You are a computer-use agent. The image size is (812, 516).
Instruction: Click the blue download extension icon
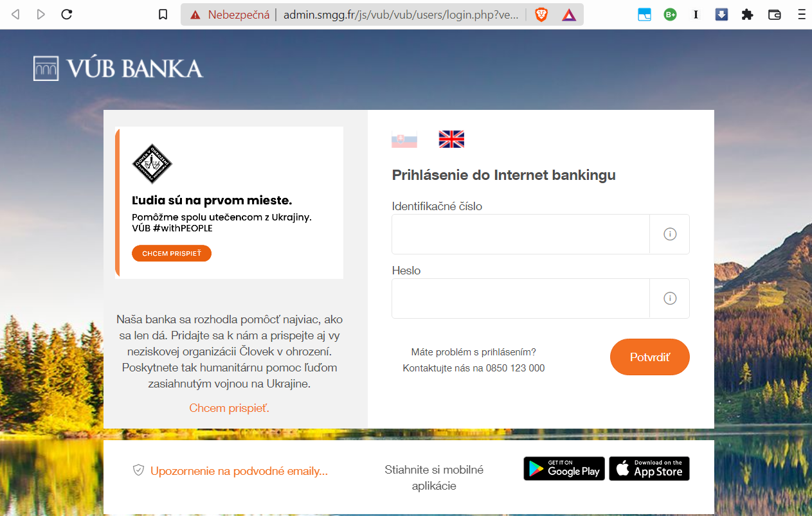721,14
